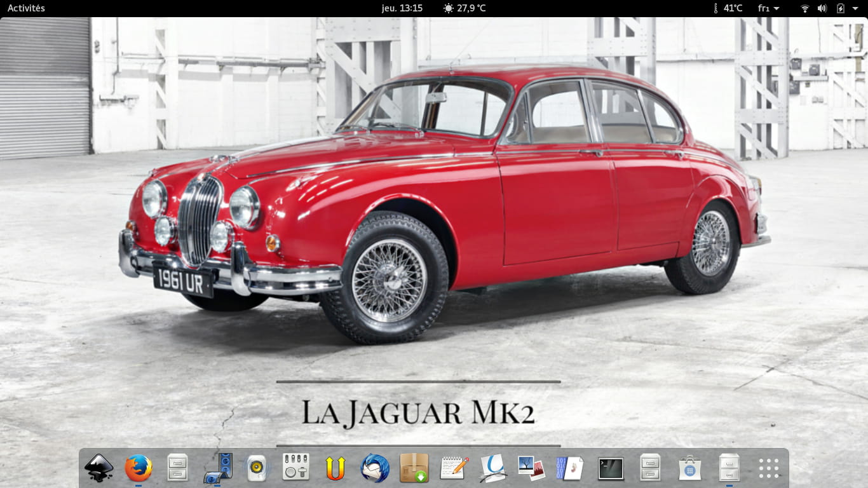Launch the film strip video editor icon

click(x=217, y=468)
